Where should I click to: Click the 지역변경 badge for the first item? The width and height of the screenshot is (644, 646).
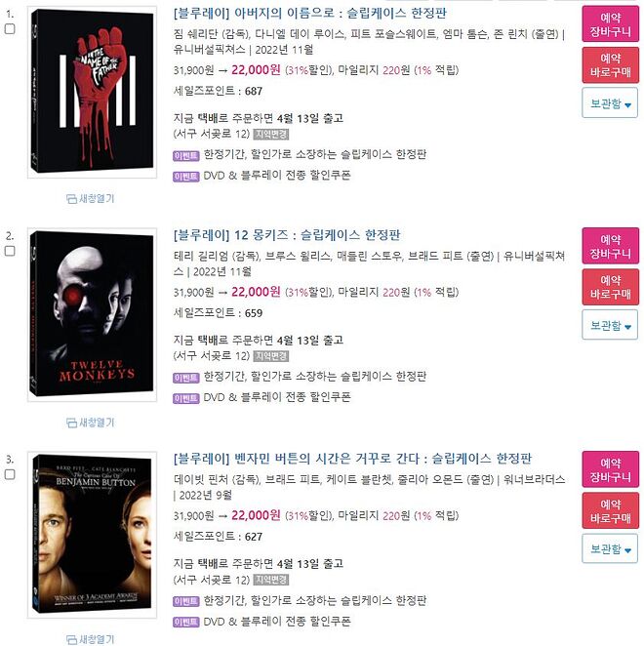pyautogui.click(x=270, y=135)
